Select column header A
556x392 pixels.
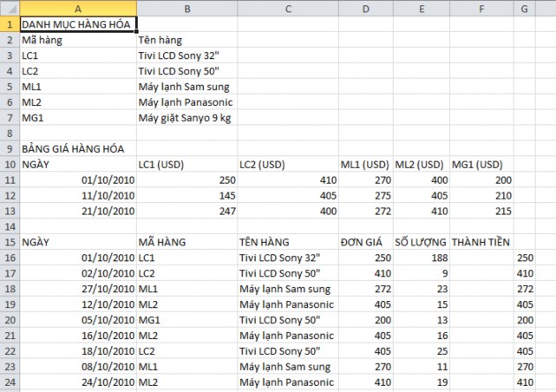pos(77,7)
